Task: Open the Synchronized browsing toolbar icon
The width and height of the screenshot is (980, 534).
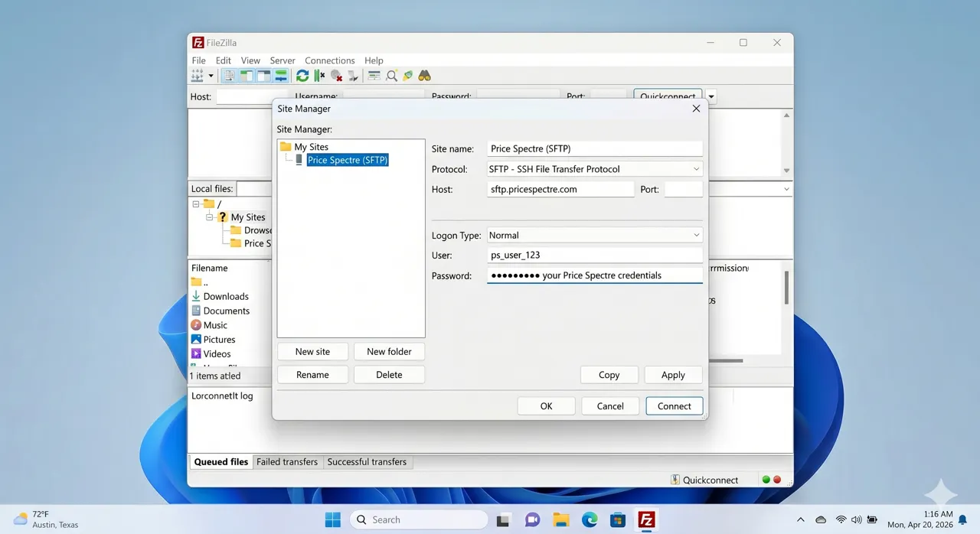Action: [x=407, y=75]
